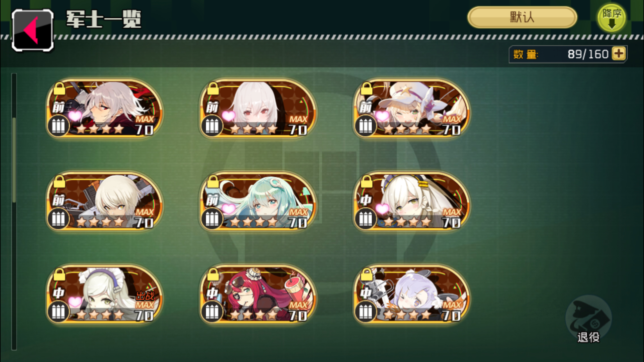The height and width of the screenshot is (362, 644).
Task: Toggle lock on the red-haired character card
Action: 213,275
